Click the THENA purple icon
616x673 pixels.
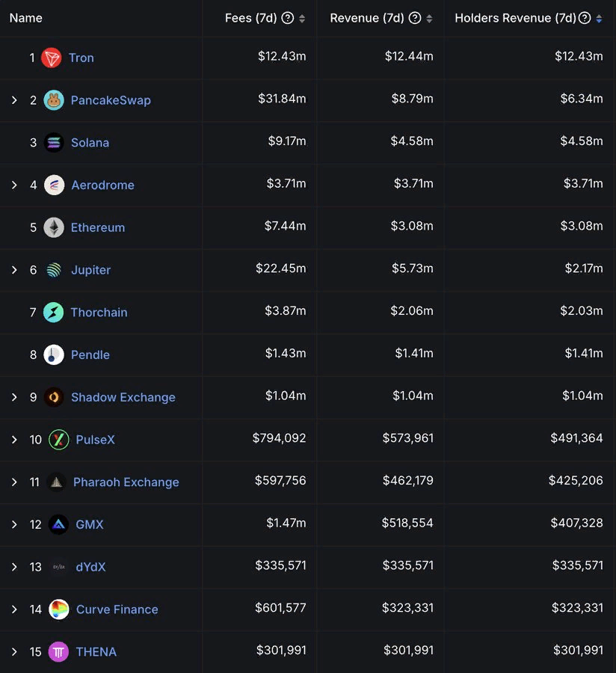pyautogui.click(x=58, y=652)
